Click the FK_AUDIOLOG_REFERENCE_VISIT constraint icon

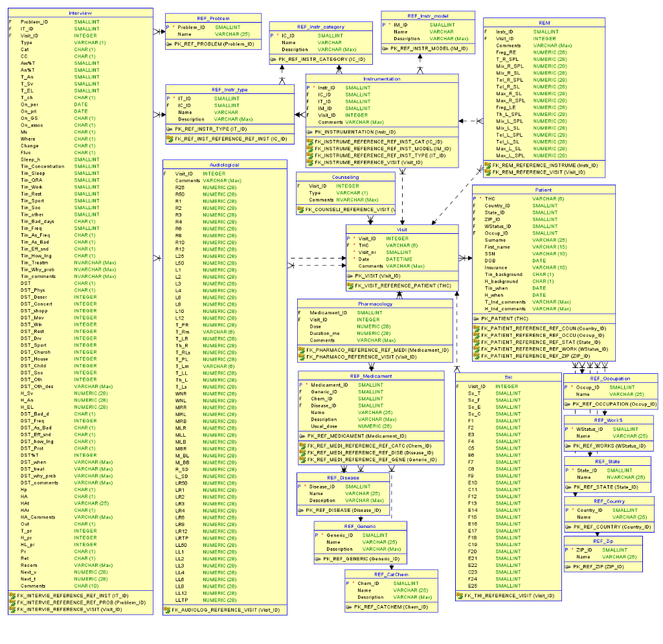coord(167,610)
